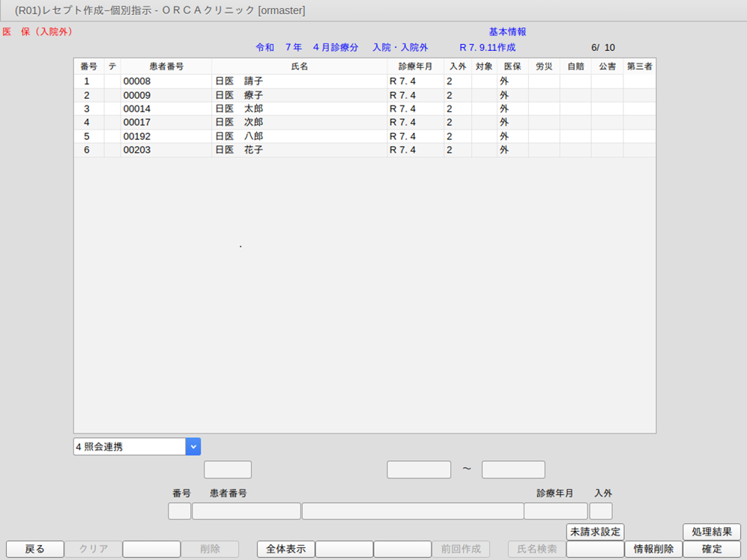Click the 確定 button
The width and height of the screenshot is (747, 560).
tap(712, 549)
